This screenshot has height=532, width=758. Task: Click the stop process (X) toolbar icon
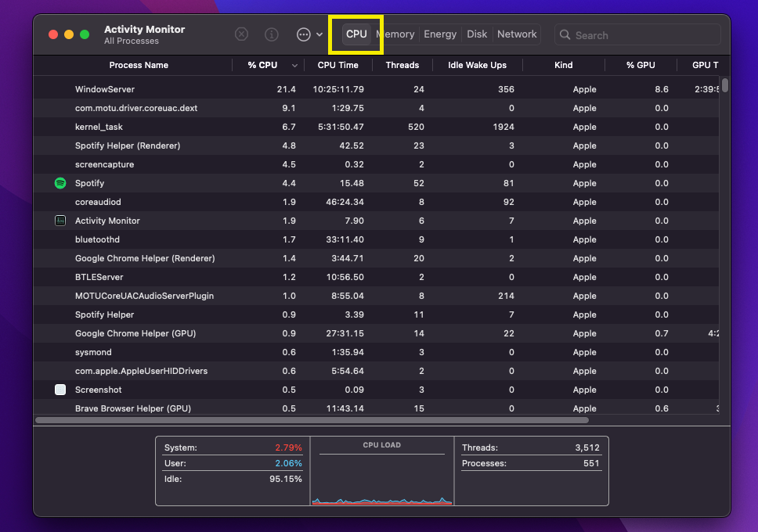click(x=242, y=34)
